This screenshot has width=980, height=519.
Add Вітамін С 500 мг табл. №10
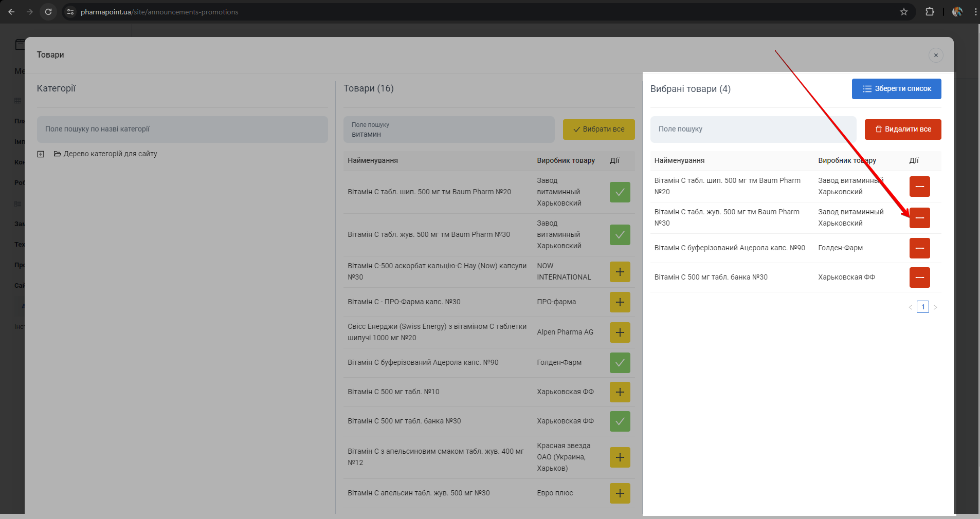tap(620, 392)
